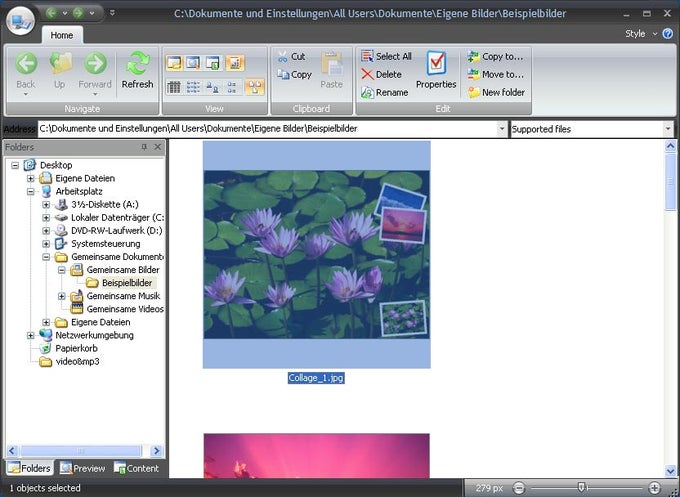The image size is (680, 497).
Task: Open dropdown arrow under Forward button
Action: (x=95, y=94)
